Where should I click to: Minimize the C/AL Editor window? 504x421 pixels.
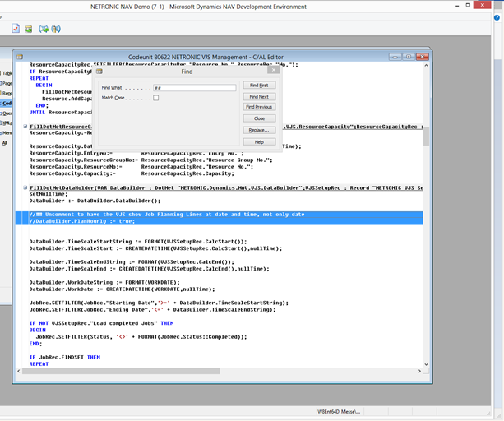395,57
